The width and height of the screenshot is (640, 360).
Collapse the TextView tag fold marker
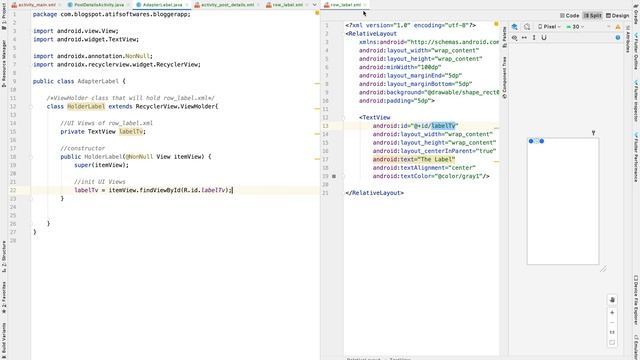pos(343,118)
